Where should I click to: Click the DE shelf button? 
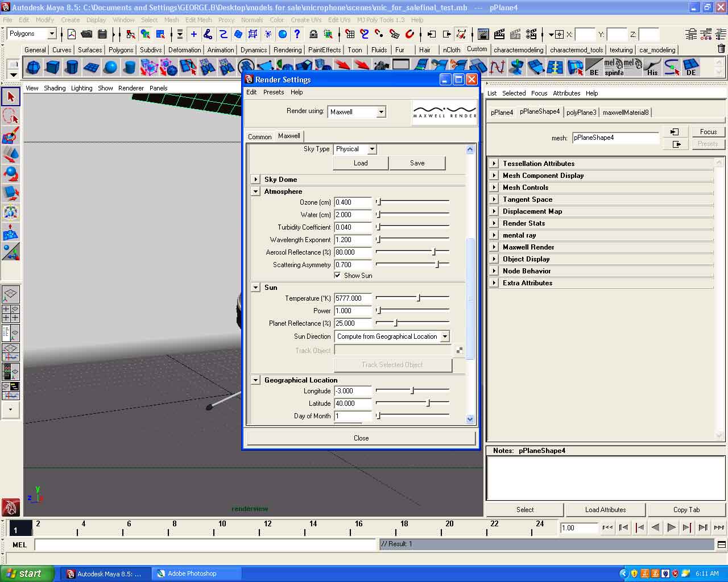tap(691, 68)
